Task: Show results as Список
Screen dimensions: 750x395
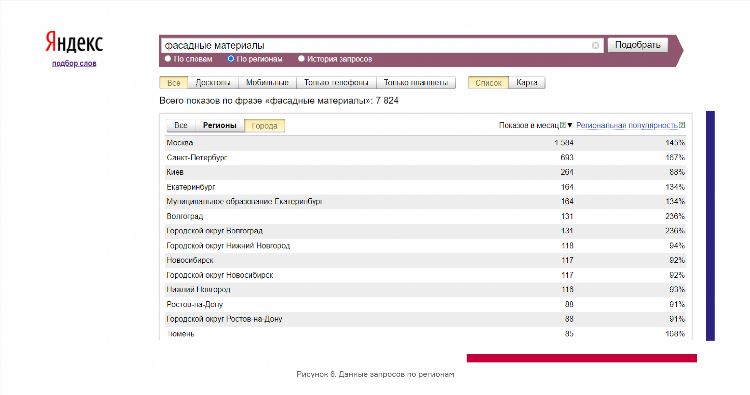Action: coord(488,83)
